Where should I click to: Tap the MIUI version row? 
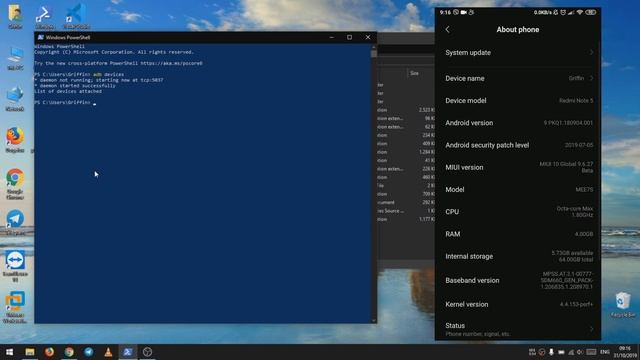point(518,167)
